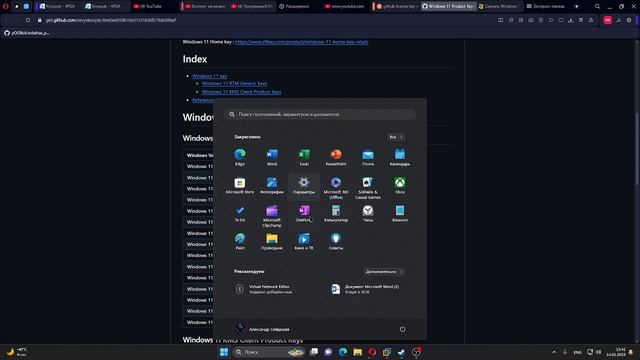Open the taskbar clock and date

(617, 352)
